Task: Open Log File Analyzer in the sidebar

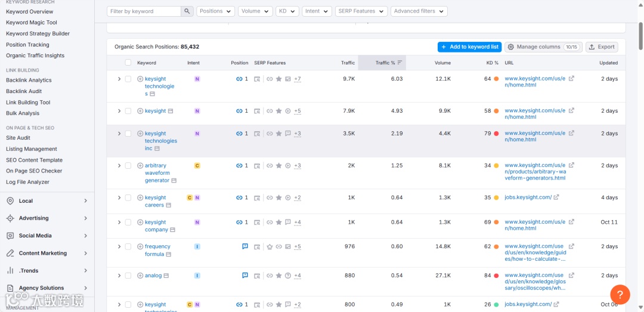Action: click(27, 182)
